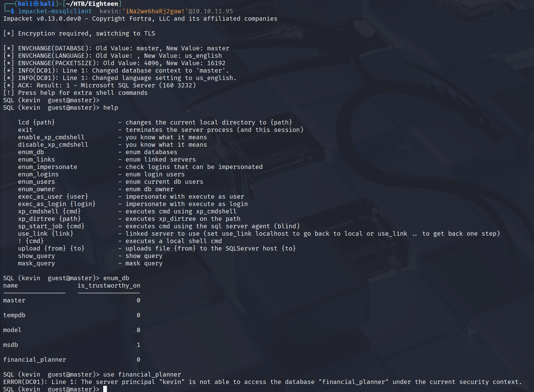Click the IP address 10.10.11.95
534x392 pixels.
[213, 11]
